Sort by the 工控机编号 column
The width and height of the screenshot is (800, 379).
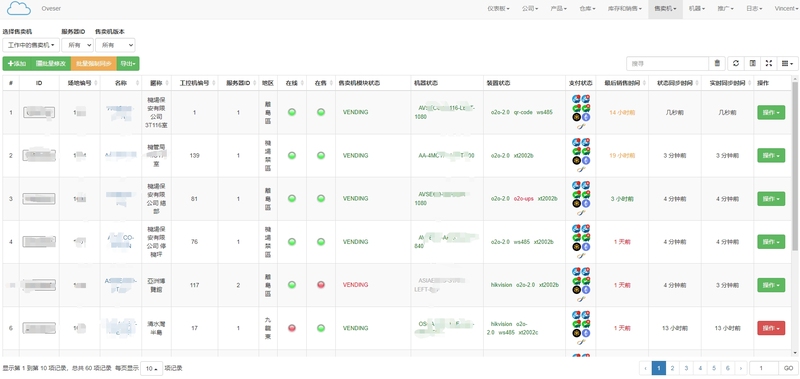[x=194, y=83]
